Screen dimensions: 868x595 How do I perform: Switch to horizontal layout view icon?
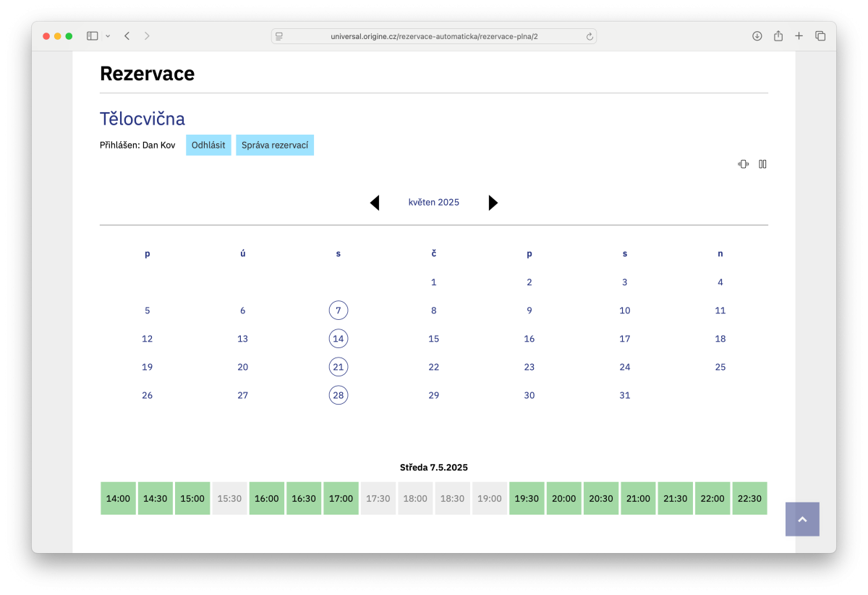coord(743,164)
